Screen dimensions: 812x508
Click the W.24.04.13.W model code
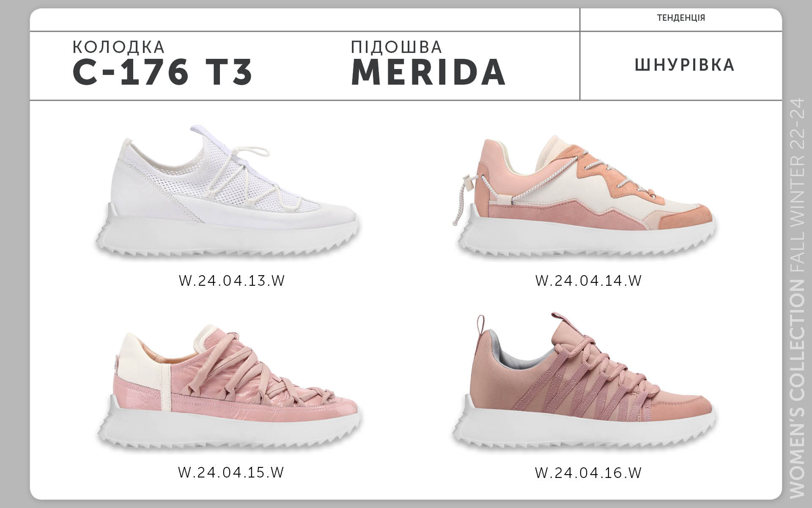[x=232, y=281]
